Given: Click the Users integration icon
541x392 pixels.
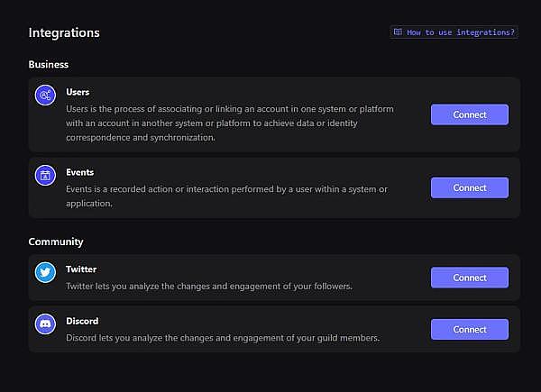Looking at the screenshot, I should click(46, 95).
